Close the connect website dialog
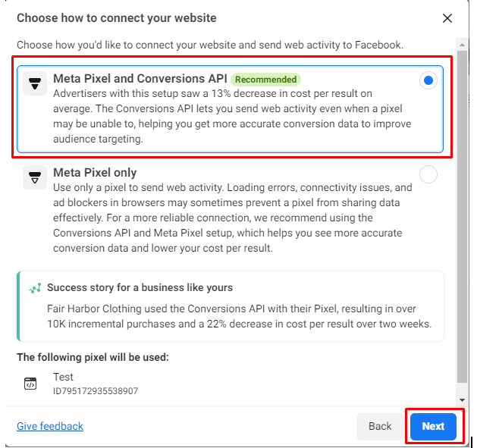 coord(447,18)
